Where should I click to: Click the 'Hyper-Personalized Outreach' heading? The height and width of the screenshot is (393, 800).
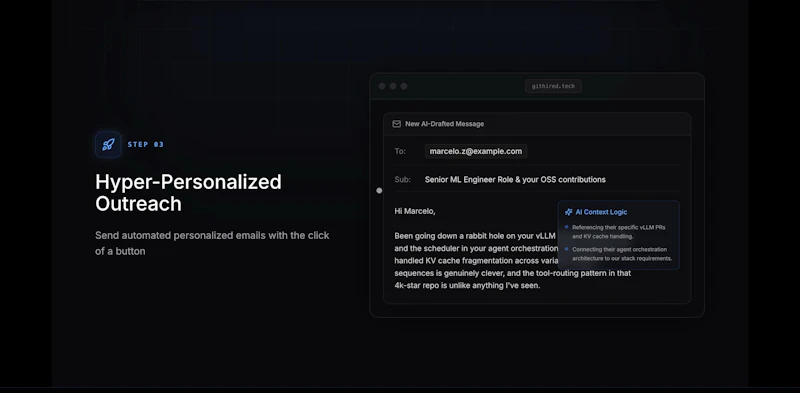pyautogui.click(x=188, y=192)
